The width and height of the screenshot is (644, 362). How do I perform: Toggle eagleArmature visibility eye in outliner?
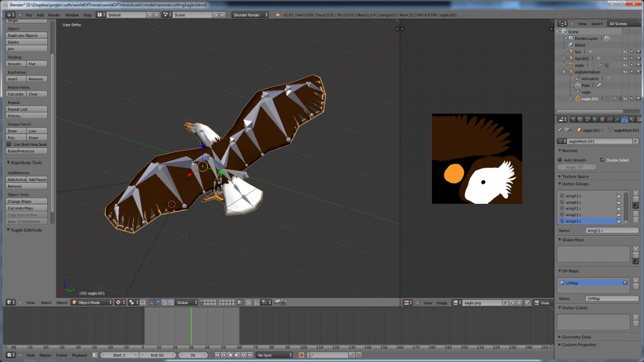click(625, 72)
